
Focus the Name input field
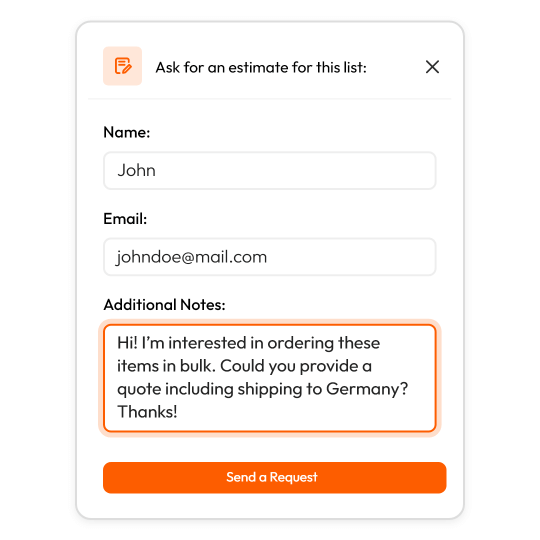(270, 170)
